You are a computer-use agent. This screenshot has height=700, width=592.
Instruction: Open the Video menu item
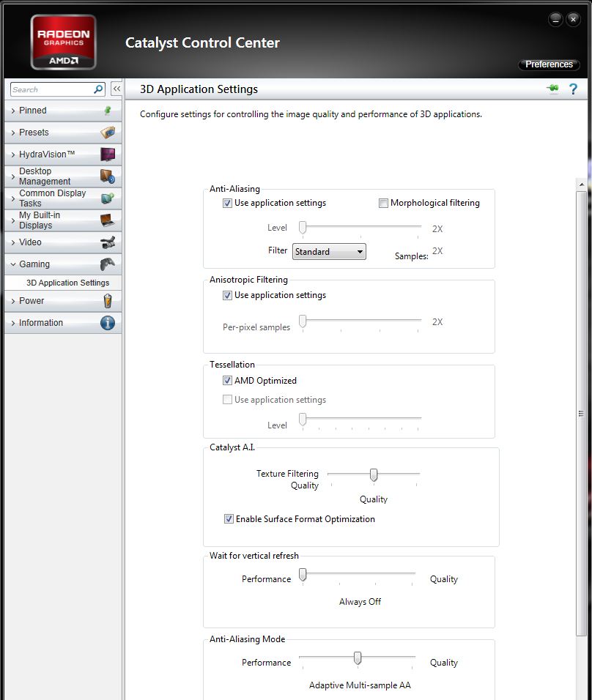(63, 242)
